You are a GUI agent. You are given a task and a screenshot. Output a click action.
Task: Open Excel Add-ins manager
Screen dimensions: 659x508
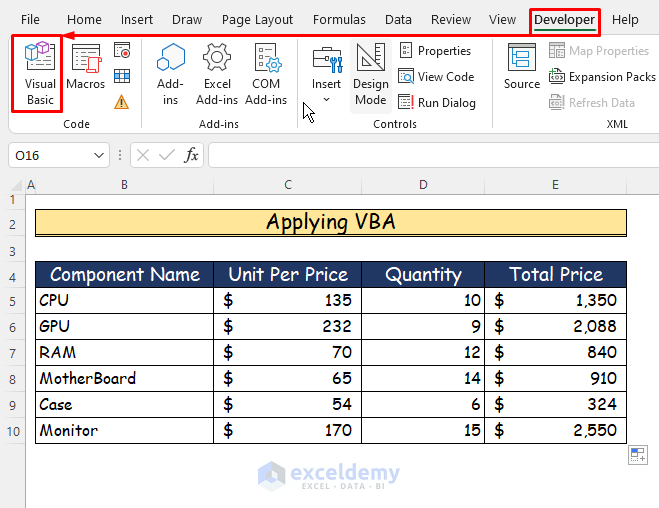tap(217, 74)
